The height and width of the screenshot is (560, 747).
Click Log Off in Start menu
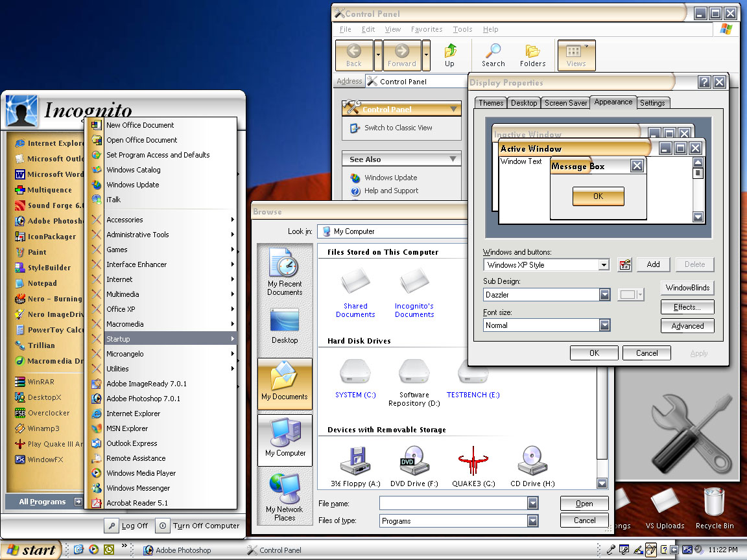pyautogui.click(x=127, y=526)
